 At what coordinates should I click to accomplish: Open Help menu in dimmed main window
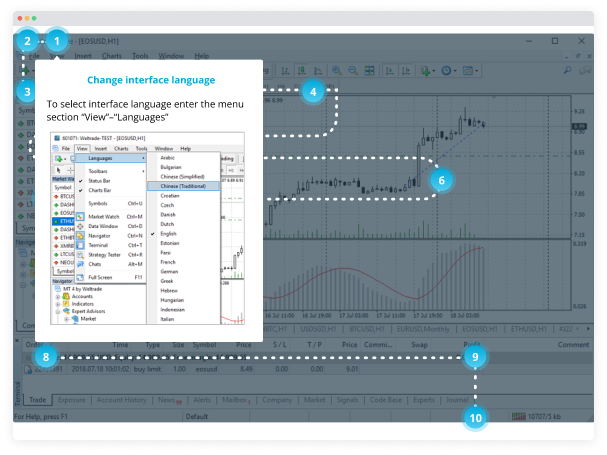pyautogui.click(x=201, y=56)
